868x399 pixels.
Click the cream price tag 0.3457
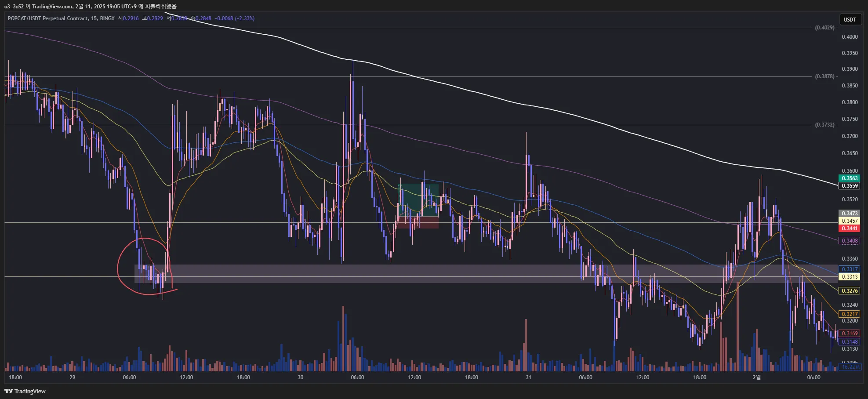click(850, 221)
